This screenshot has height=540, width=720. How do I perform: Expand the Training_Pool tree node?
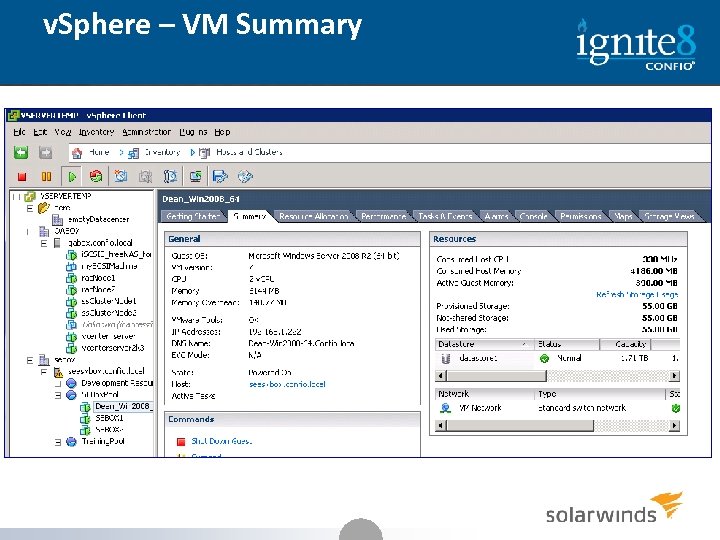click(58, 442)
